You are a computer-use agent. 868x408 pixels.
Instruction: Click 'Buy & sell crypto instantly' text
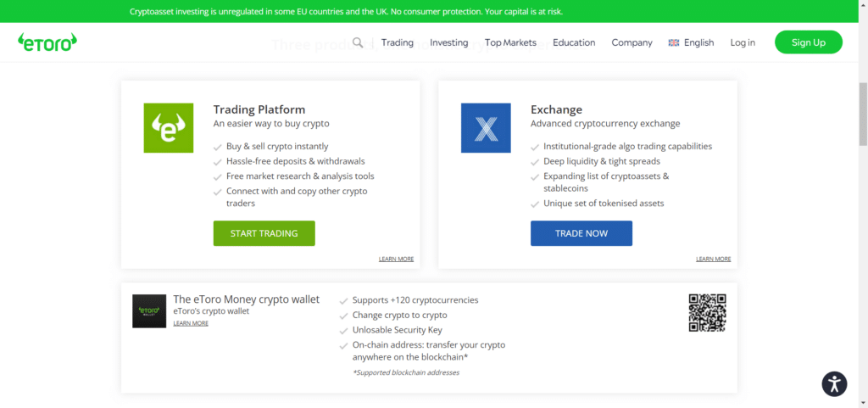pyautogui.click(x=277, y=147)
